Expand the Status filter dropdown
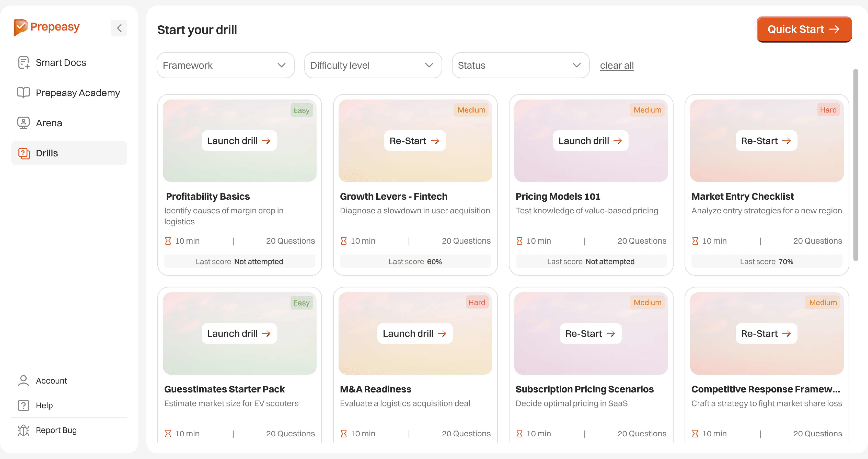This screenshot has height=459, width=868. [x=520, y=65]
